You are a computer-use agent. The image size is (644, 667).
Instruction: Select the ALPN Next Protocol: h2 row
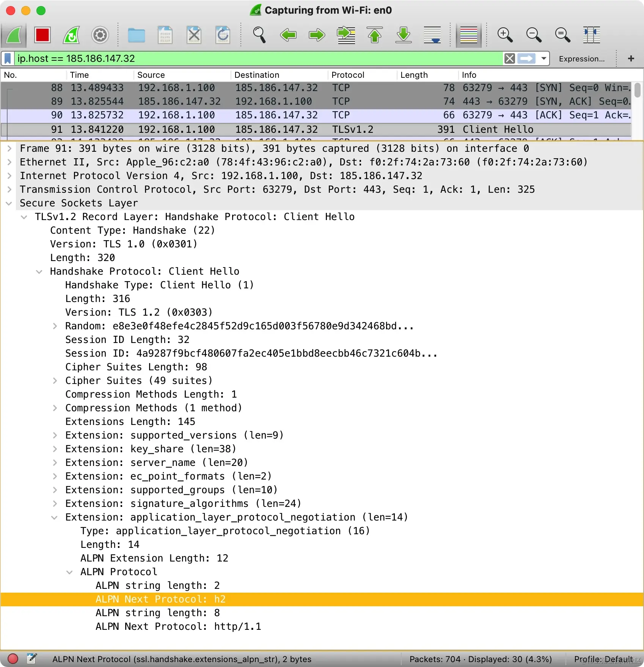[x=322, y=599]
